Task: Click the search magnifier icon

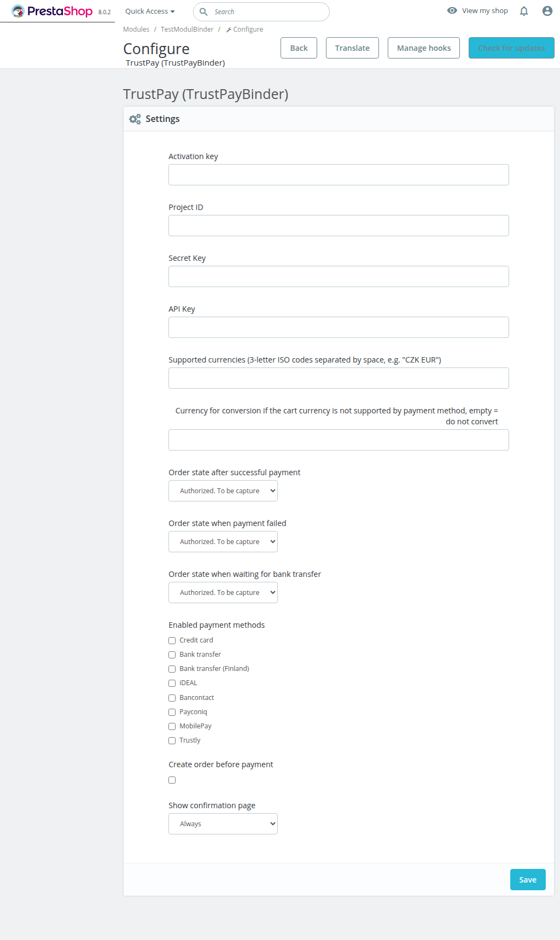Action: (203, 11)
